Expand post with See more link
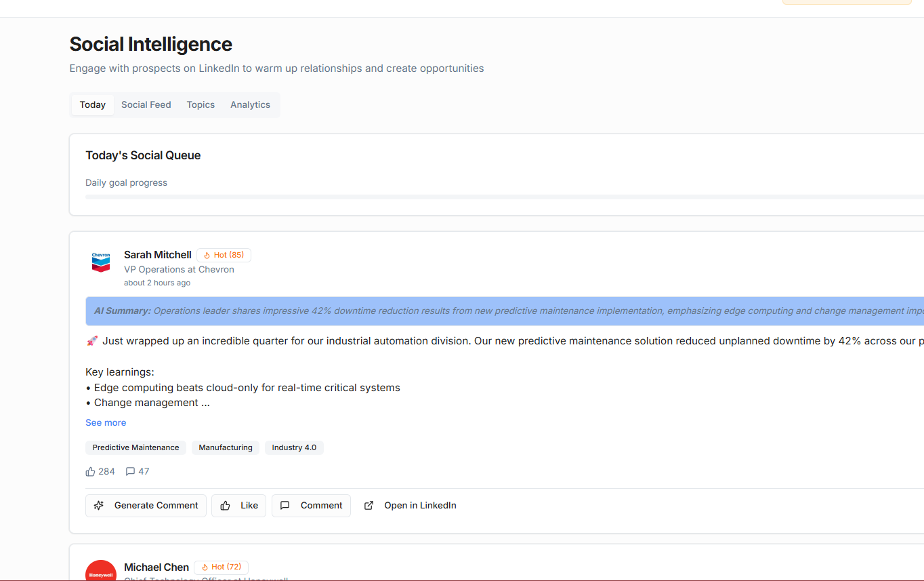 pyautogui.click(x=106, y=422)
